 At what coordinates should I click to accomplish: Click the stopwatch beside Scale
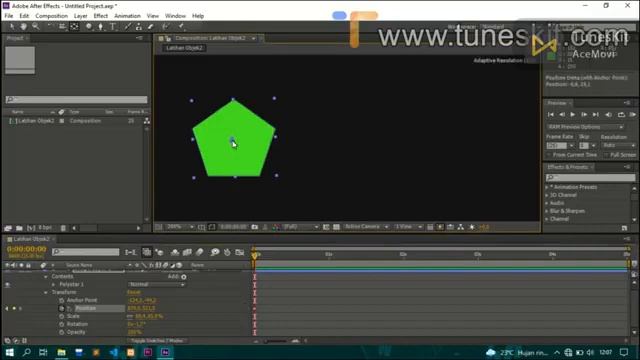(62, 316)
